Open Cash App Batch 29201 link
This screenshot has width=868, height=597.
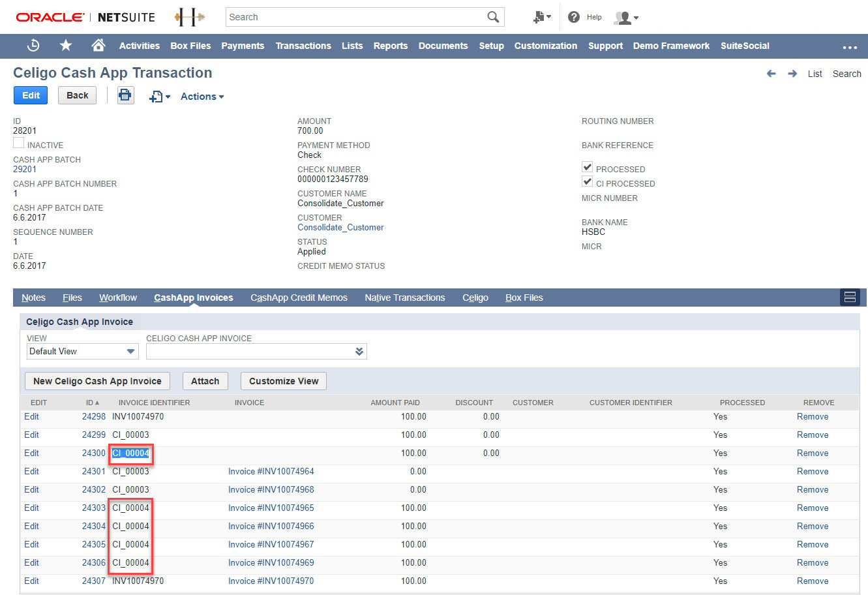(25, 169)
